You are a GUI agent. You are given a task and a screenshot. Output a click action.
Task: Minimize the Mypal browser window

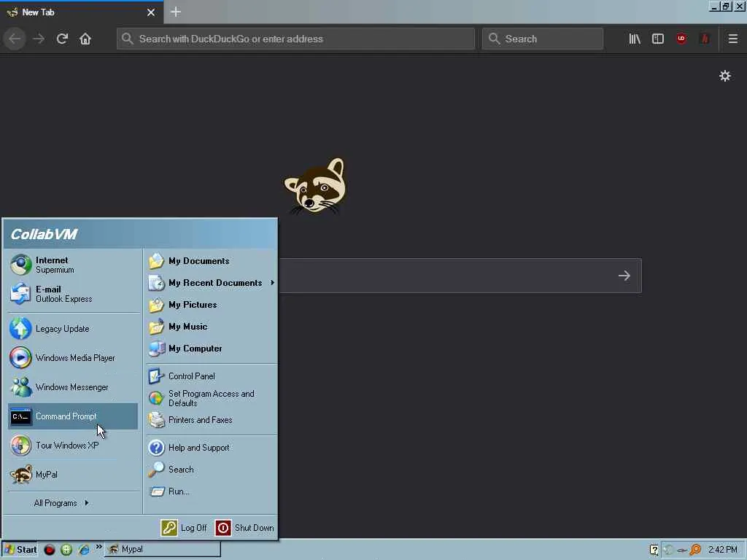pos(713,6)
